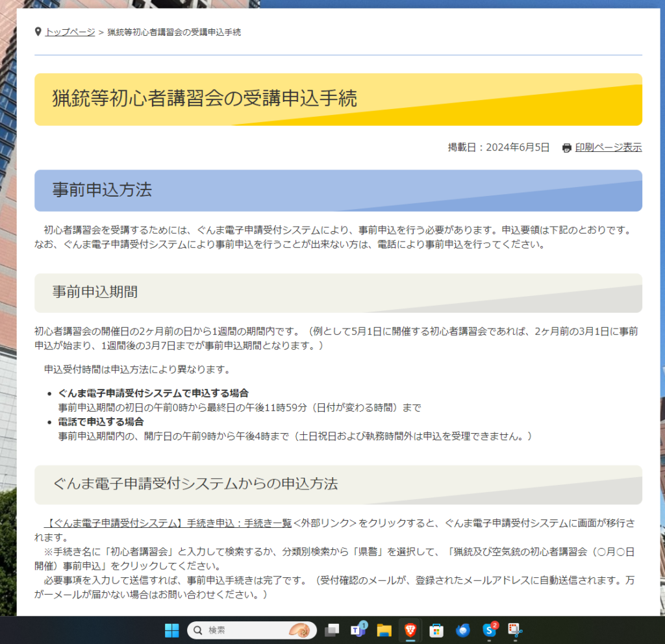Open Microsoft Teams from the taskbar
The width and height of the screenshot is (665, 644).
point(358,630)
